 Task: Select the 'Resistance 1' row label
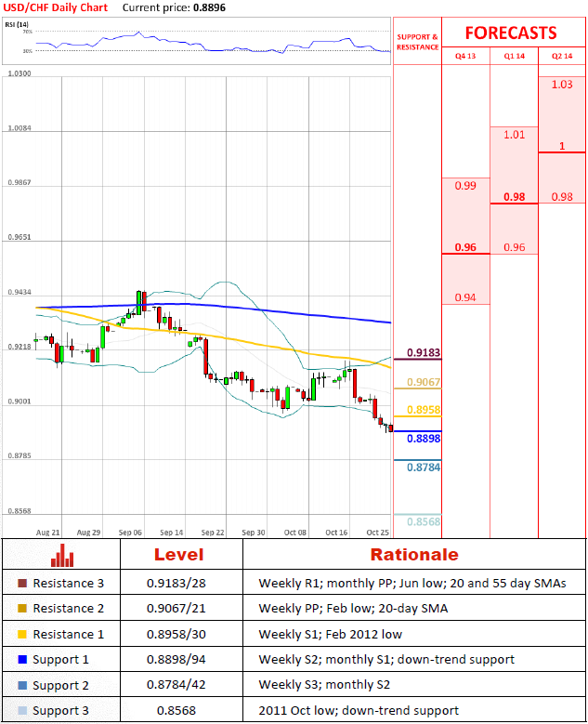pyautogui.click(x=69, y=634)
